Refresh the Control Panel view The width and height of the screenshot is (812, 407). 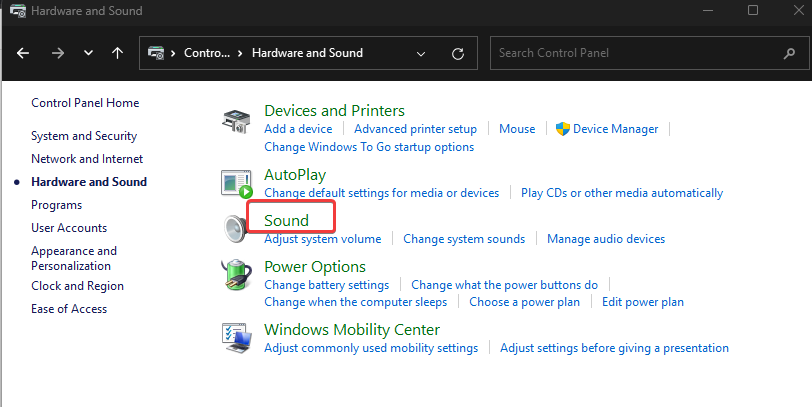[x=458, y=53]
